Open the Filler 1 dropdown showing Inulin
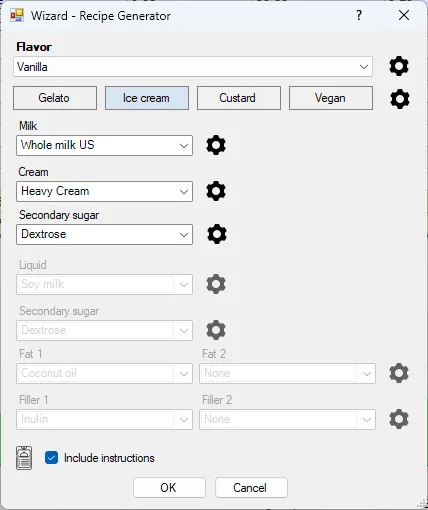This screenshot has height=510, width=428. pos(104,419)
